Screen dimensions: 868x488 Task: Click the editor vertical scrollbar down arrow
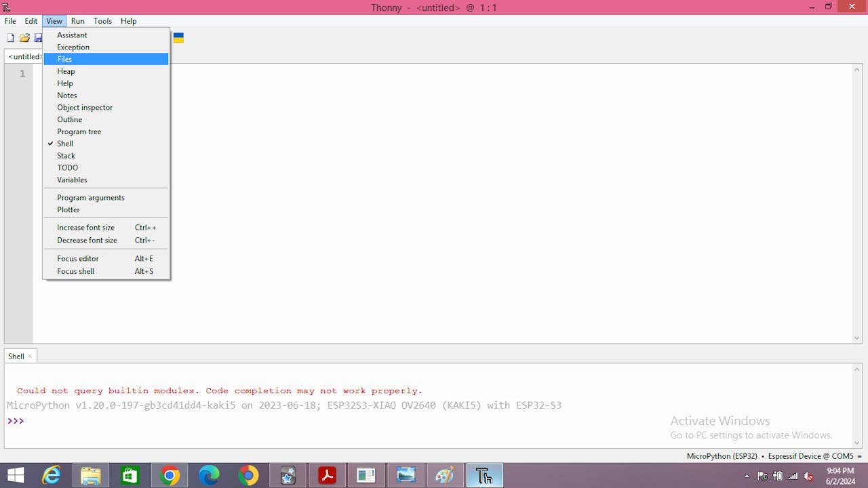click(857, 338)
